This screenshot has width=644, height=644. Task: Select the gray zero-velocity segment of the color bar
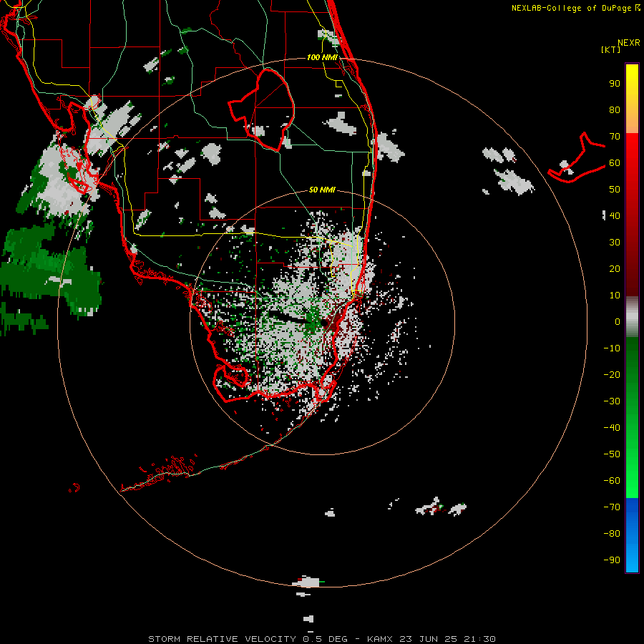[632, 317]
